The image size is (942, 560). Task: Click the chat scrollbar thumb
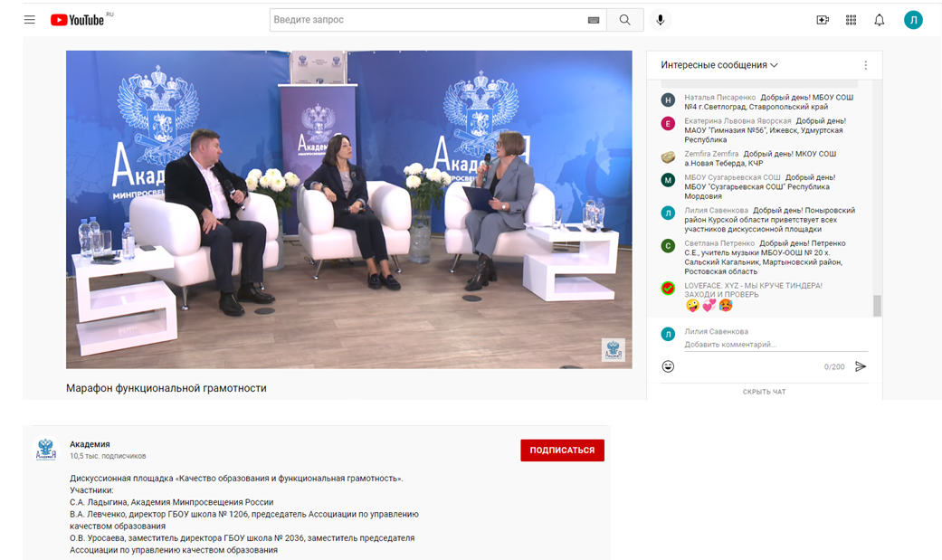(877, 306)
